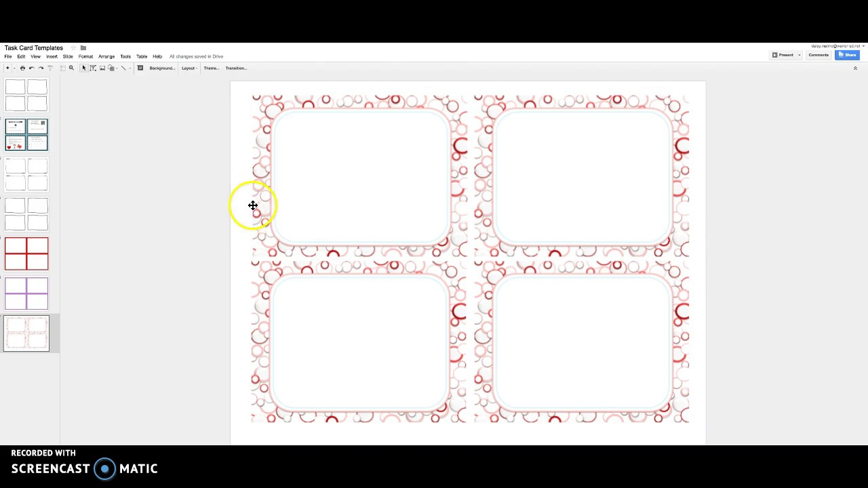Open the line type dropdown arrow
Viewport: 868px width, 488px height.
130,68
